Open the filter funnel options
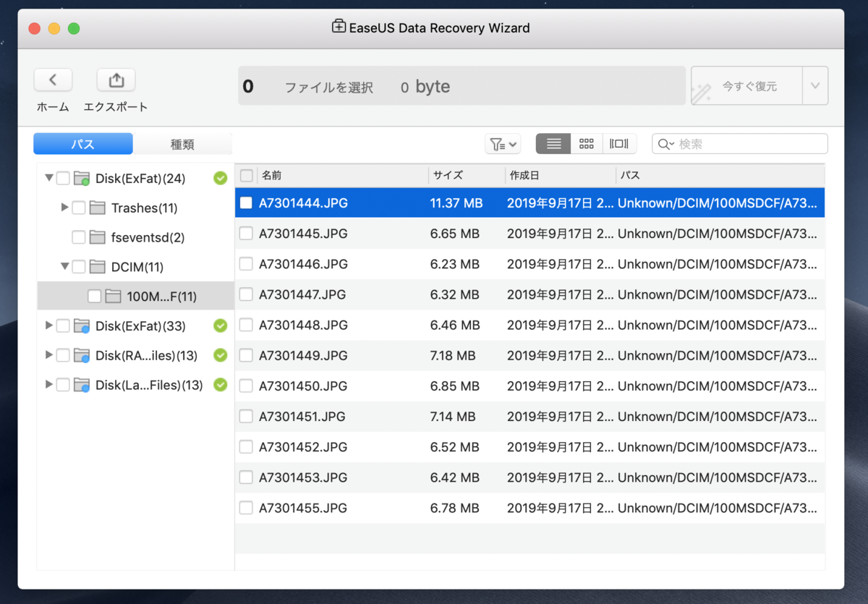This screenshot has height=604, width=868. click(502, 144)
